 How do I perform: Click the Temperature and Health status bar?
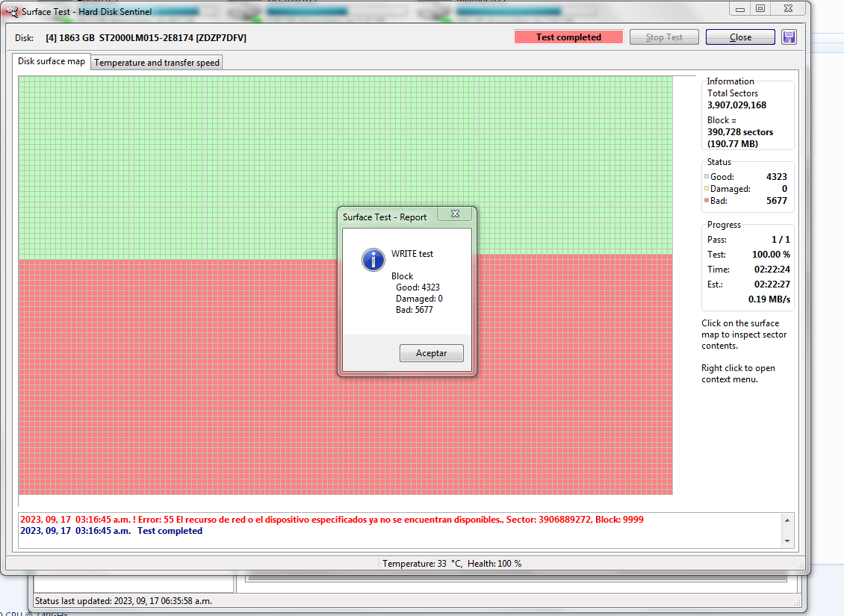(x=452, y=564)
